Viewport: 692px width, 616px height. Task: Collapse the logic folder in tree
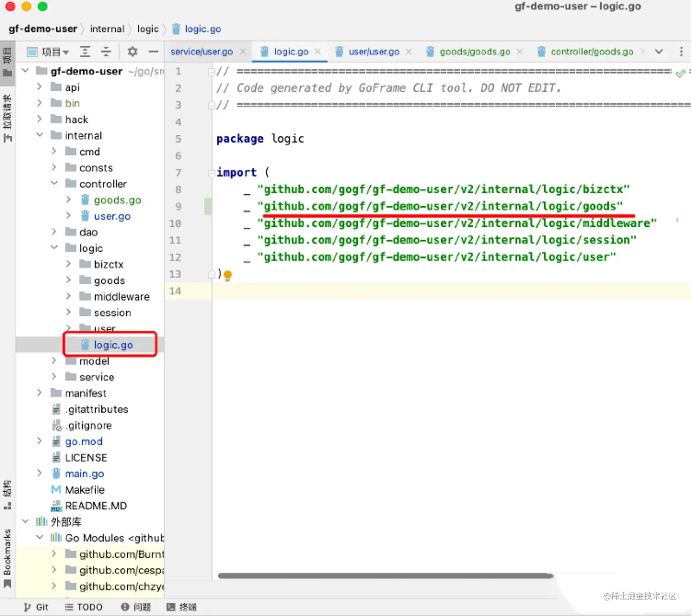point(54,248)
